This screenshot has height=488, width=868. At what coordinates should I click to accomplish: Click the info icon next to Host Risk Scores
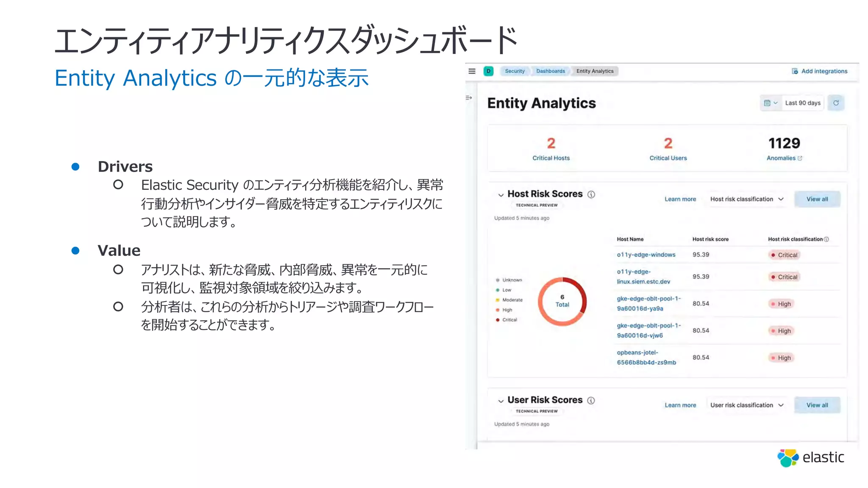point(591,194)
